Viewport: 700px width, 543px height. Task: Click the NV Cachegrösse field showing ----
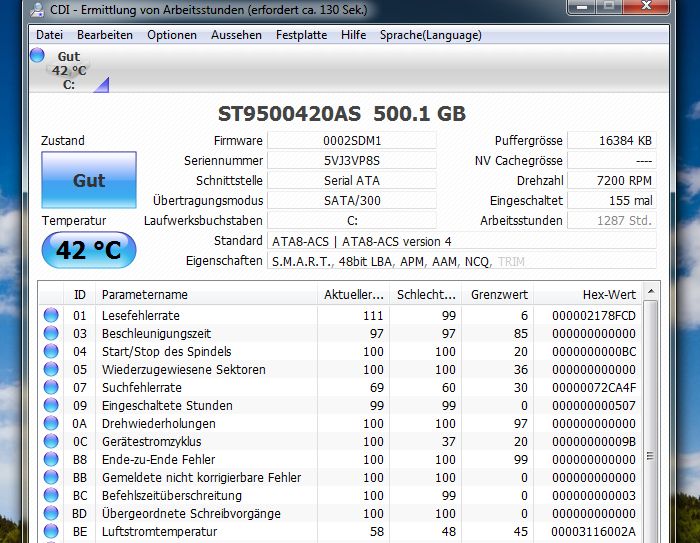pos(612,161)
